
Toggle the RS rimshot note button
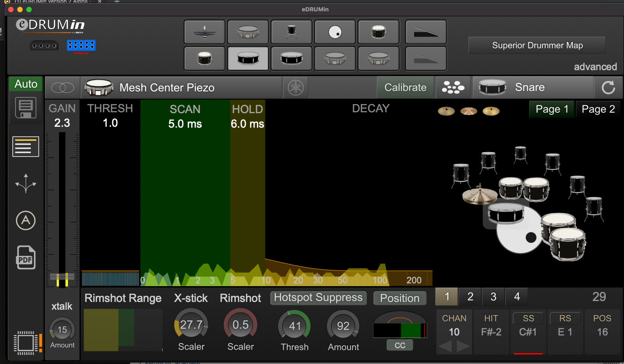[565, 318]
